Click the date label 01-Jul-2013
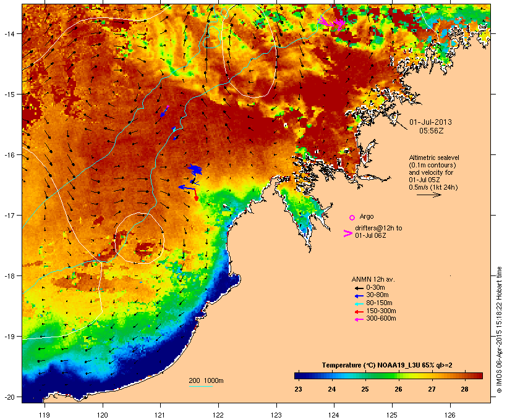Screen dimensions: 507x420 point(431,122)
